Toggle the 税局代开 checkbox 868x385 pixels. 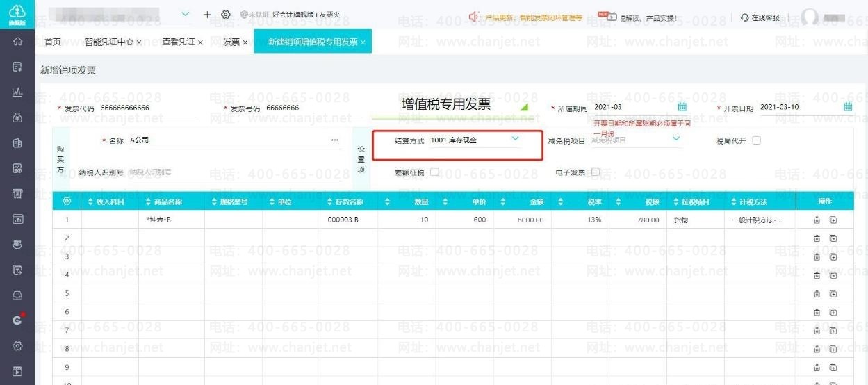pos(757,140)
